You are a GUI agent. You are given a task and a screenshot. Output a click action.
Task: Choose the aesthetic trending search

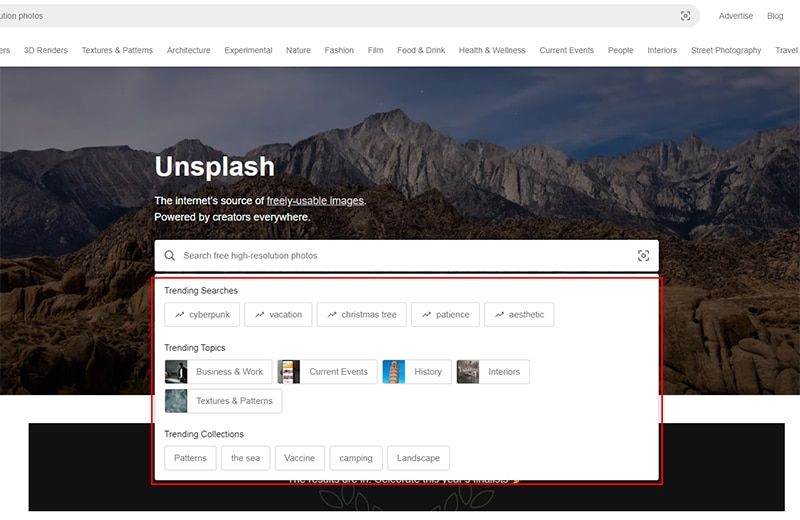click(518, 315)
